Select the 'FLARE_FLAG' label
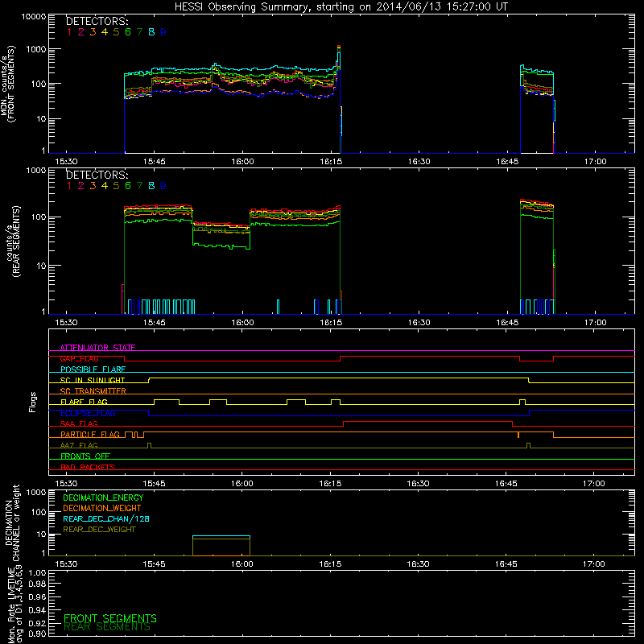This screenshot has height=644, width=644. (84, 402)
